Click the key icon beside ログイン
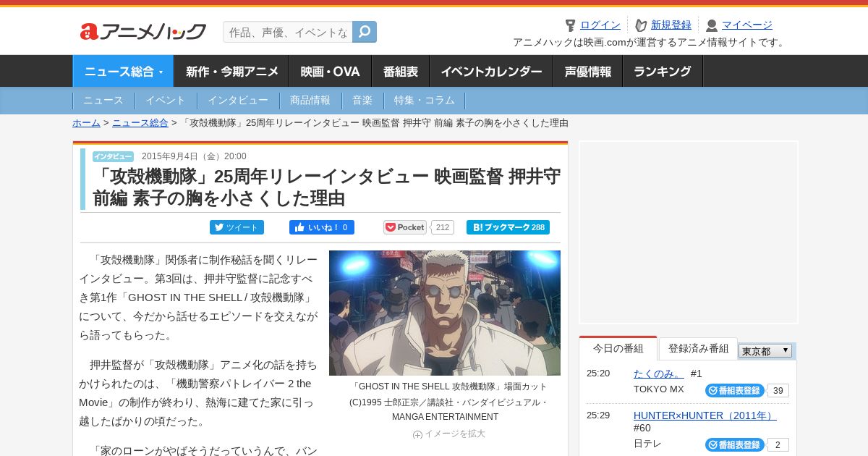The width and height of the screenshot is (868, 456). pyautogui.click(x=571, y=25)
